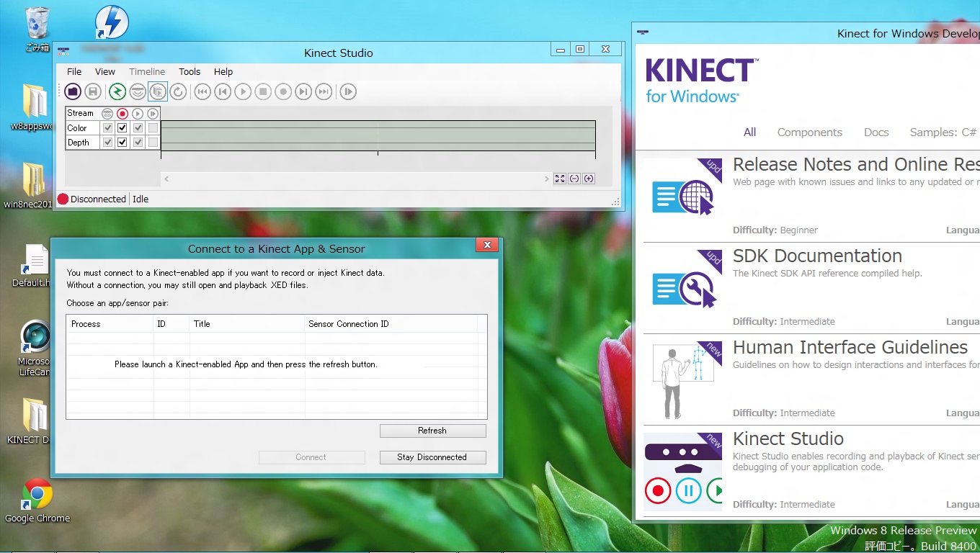Click the sensor icon in the Stream header row
Viewport: 980px width, 553px height.
pos(107,113)
